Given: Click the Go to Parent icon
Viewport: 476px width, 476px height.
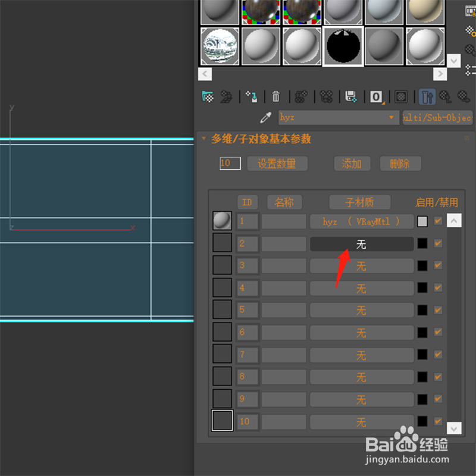Looking at the screenshot, I should coord(445,97).
